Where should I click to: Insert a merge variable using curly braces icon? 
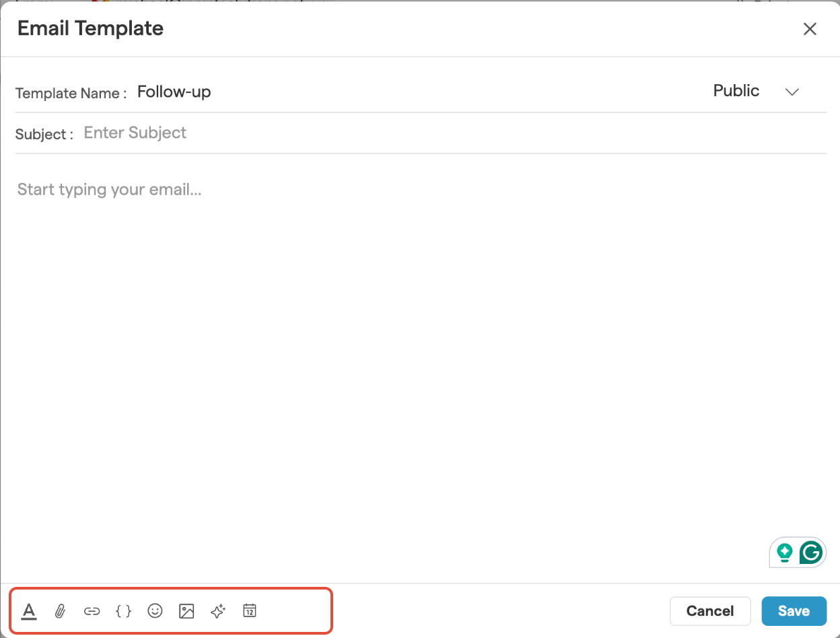123,611
